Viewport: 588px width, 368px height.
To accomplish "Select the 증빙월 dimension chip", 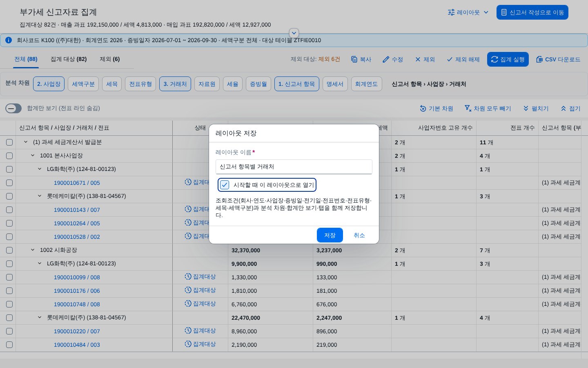I will coord(258,84).
